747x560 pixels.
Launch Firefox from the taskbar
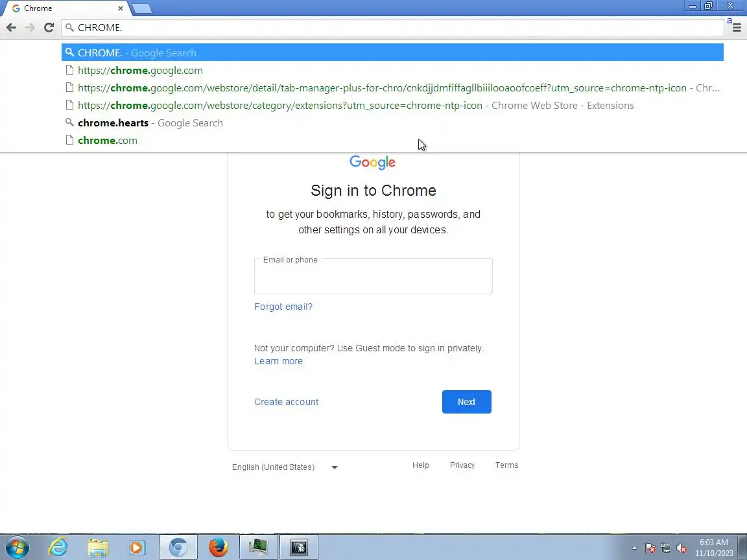[218, 547]
